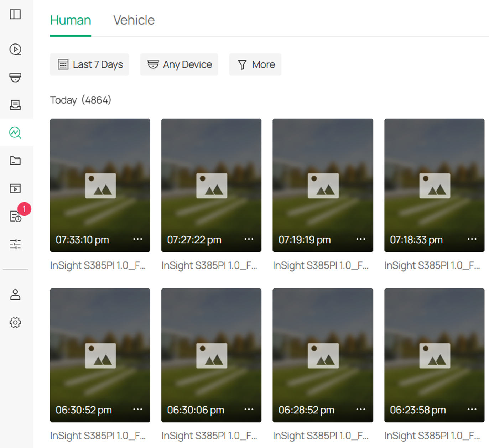Click InSight S385PI label under 07:19:19 pm
The width and height of the screenshot is (489, 448).
[321, 266]
